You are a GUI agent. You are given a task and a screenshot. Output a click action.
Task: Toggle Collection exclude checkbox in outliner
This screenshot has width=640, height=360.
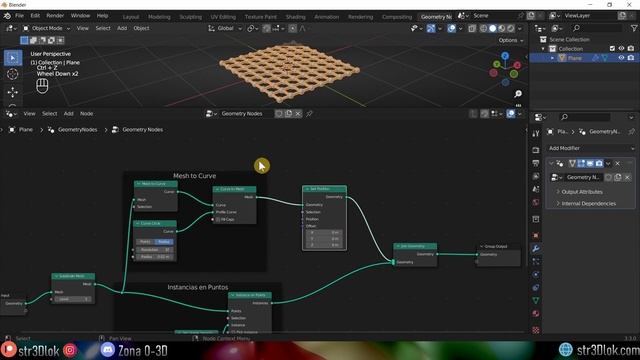point(612,49)
